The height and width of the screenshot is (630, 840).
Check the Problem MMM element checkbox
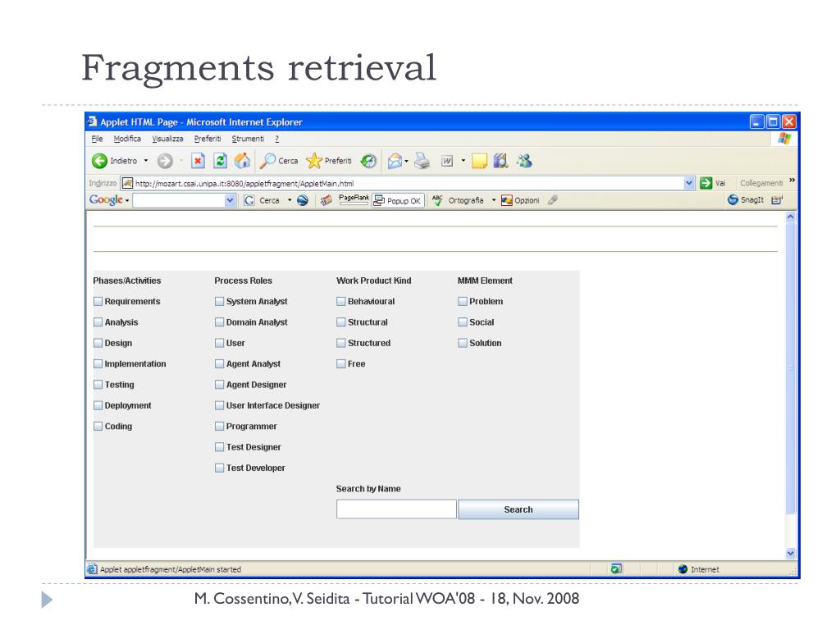click(463, 302)
